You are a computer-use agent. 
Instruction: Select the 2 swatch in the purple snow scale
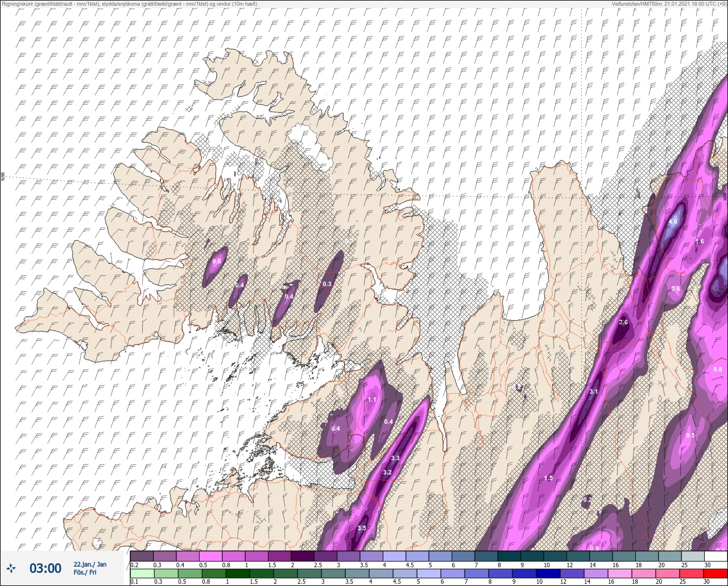pyautogui.click(x=303, y=556)
